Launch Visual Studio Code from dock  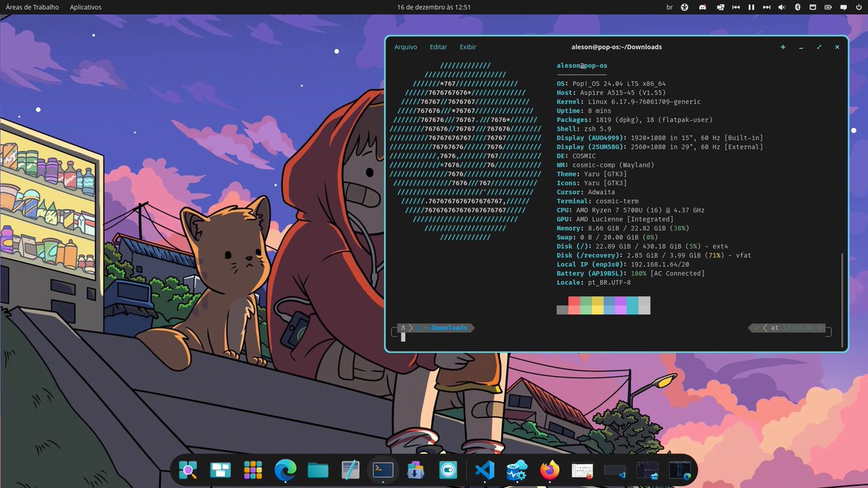click(x=483, y=471)
